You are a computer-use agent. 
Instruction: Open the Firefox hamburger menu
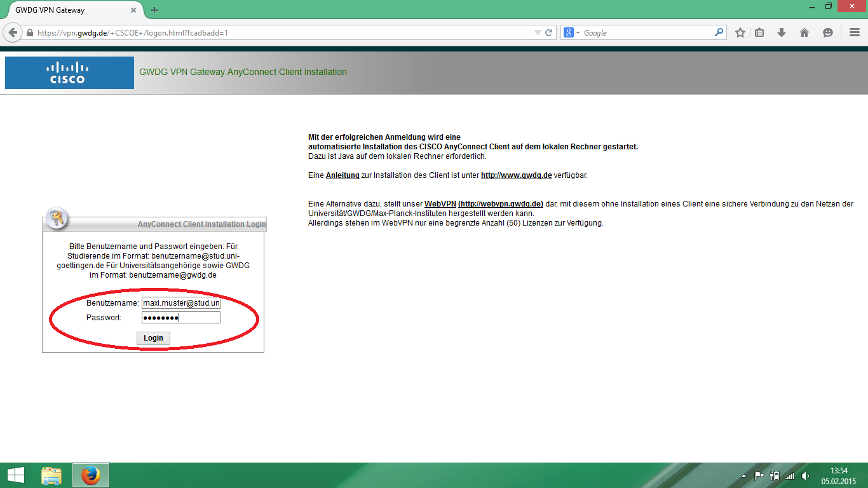click(855, 32)
